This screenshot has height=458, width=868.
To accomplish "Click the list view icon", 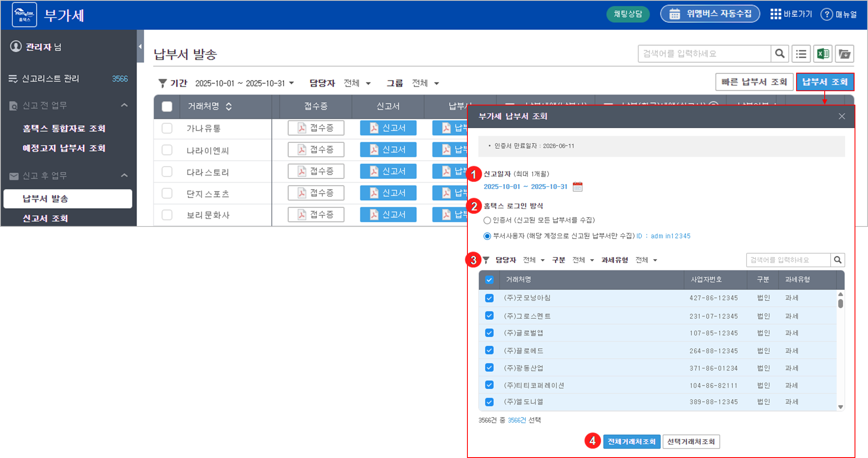I will (801, 54).
